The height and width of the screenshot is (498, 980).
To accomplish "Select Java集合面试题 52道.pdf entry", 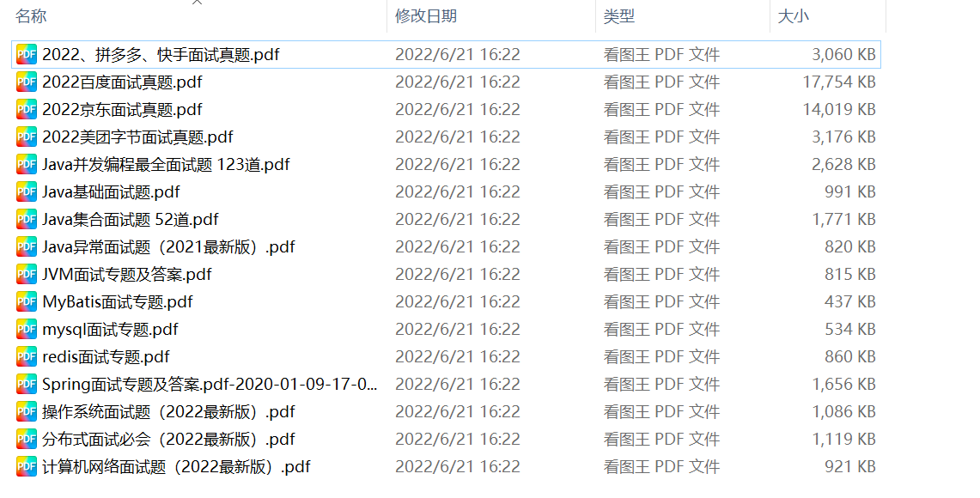I will [130, 219].
